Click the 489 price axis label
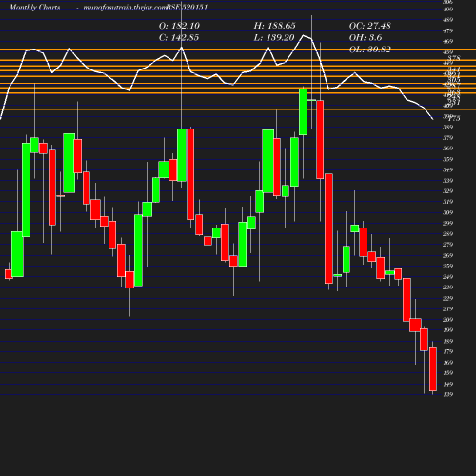The image size is (476, 476). [447, 20]
